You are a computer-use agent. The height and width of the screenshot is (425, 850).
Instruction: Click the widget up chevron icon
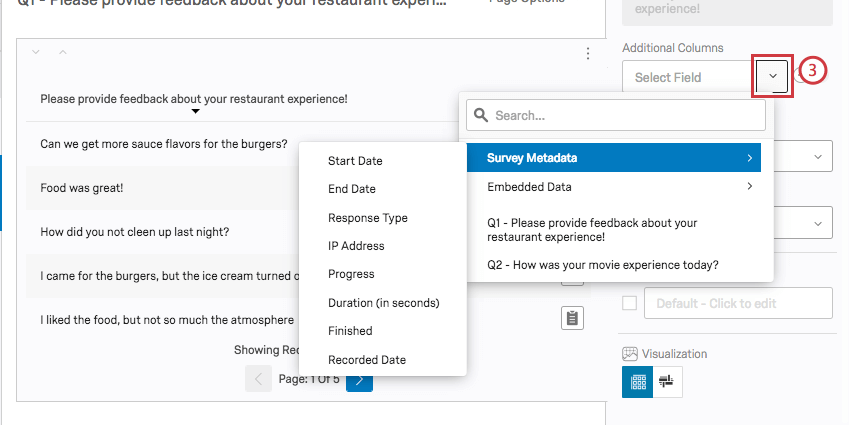62,52
